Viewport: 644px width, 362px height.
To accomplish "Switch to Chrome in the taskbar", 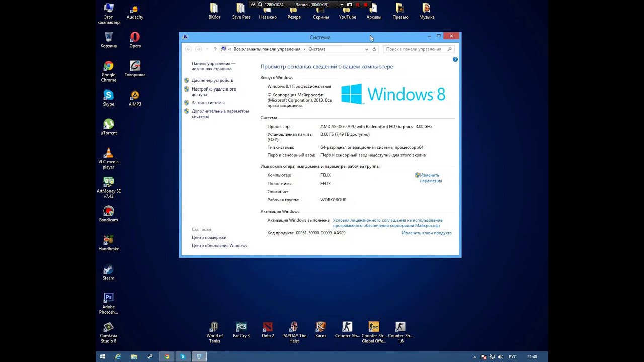I will click(167, 357).
